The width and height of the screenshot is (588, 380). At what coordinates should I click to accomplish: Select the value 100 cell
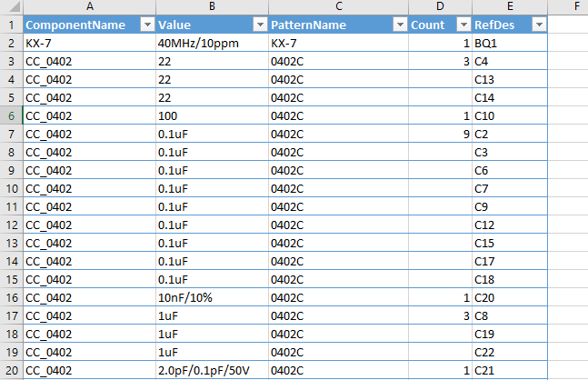pyautogui.click(x=213, y=116)
